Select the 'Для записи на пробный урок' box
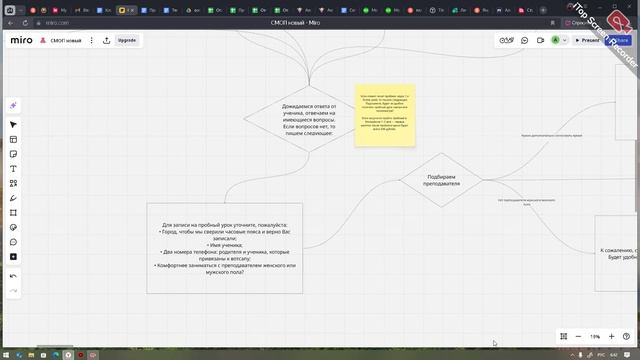The width and height of the screenshot is (640, 360). 225,248
